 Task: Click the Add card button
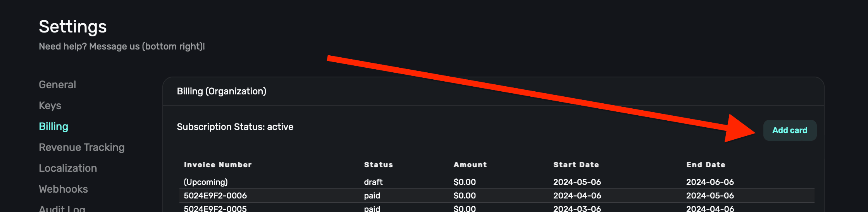tap(789, 130)
